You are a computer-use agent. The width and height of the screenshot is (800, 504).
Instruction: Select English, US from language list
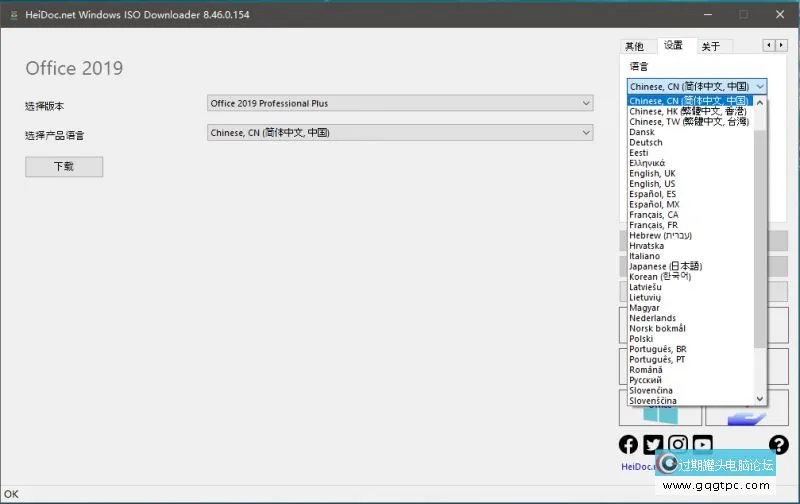652,184
